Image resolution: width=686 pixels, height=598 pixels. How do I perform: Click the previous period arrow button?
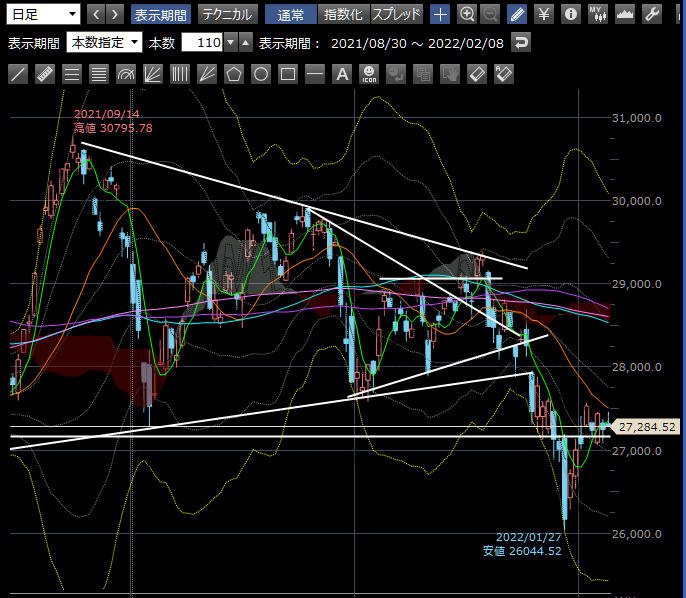click(96, 14)
